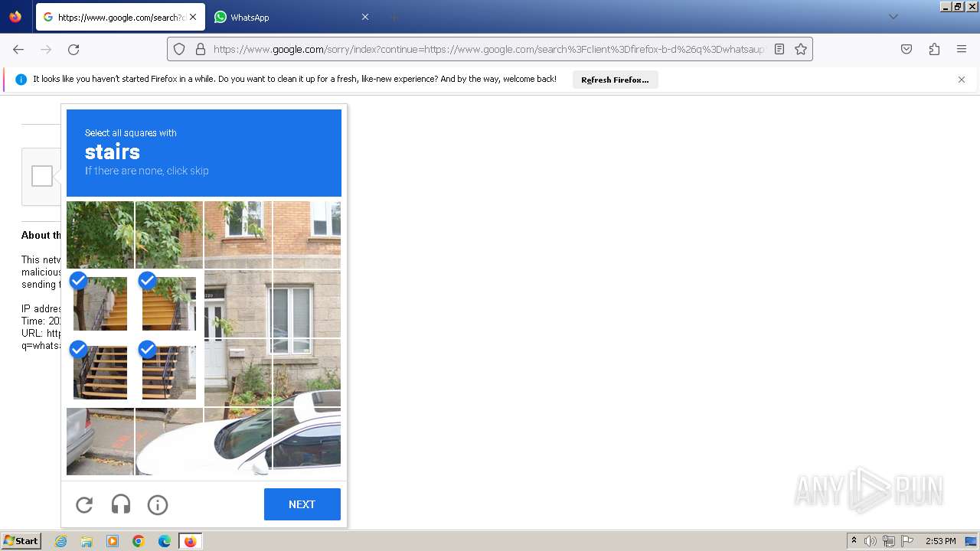This screenshot has height=551, width=980.
Task: Launch Microsoft Edge from taskbar
Action: tap(165, 541)
